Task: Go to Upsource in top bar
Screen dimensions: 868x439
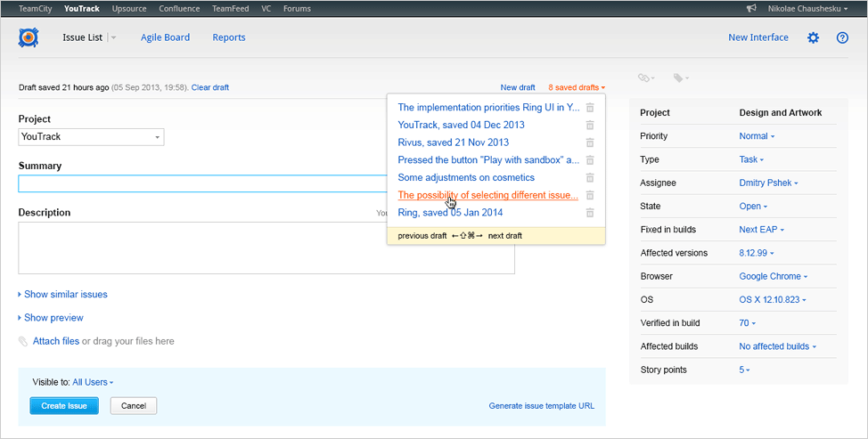Action: (129, 8)
